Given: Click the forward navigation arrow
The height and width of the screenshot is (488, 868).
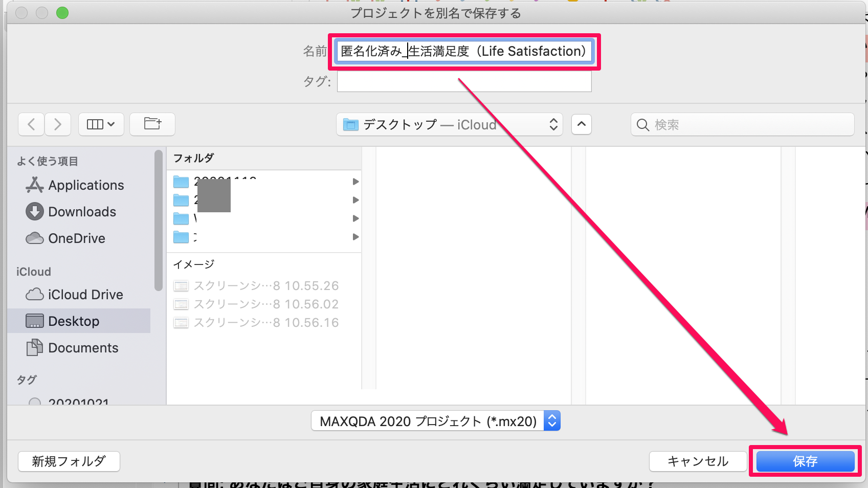Looking at the screenshot, I should [x=58, y=124].
